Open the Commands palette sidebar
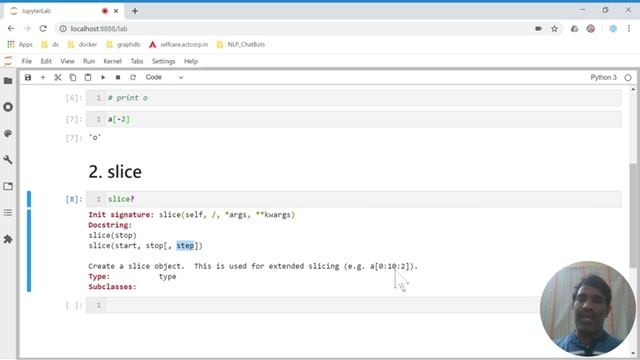Viewport: 640px width, 360px height. click(8, 133)
